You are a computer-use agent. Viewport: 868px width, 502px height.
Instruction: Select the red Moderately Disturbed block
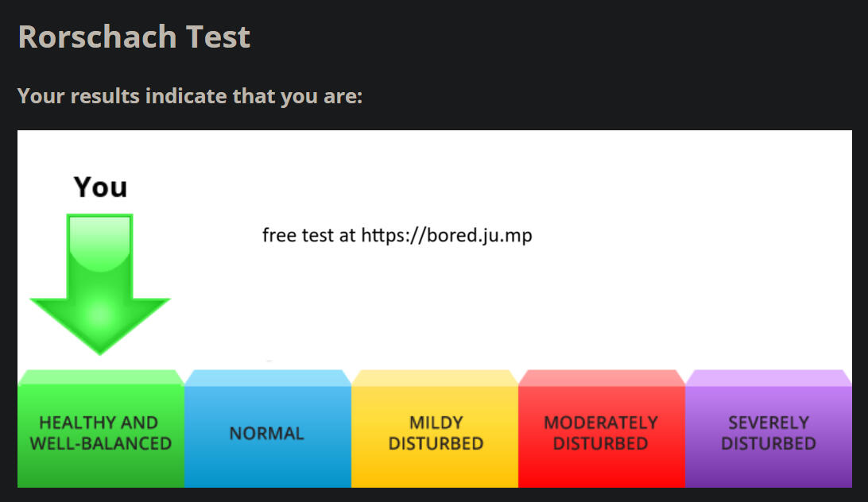point(601,434)
